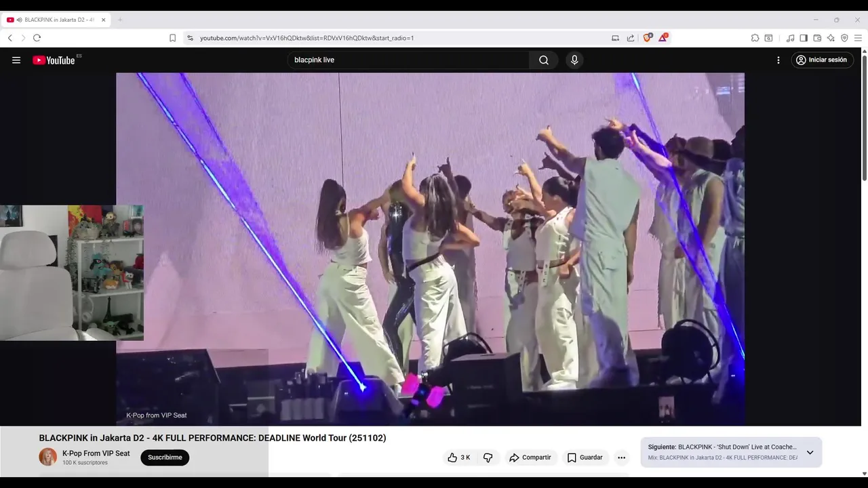Click the '100 K suscriptores' subscriber count
The image size is (868, 488).
click(85, 463)
